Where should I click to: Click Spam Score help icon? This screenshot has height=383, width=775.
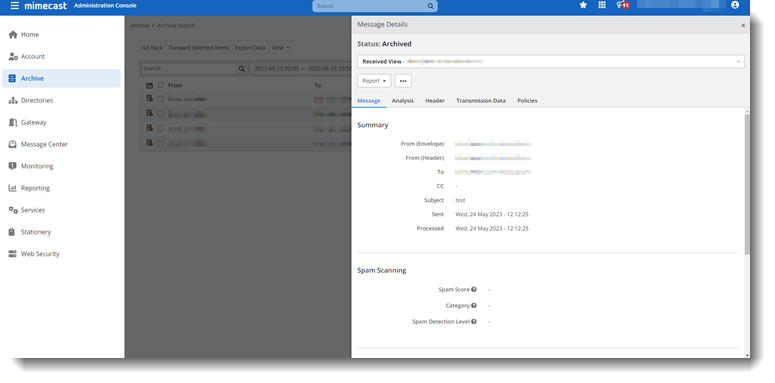pos(474,290)
